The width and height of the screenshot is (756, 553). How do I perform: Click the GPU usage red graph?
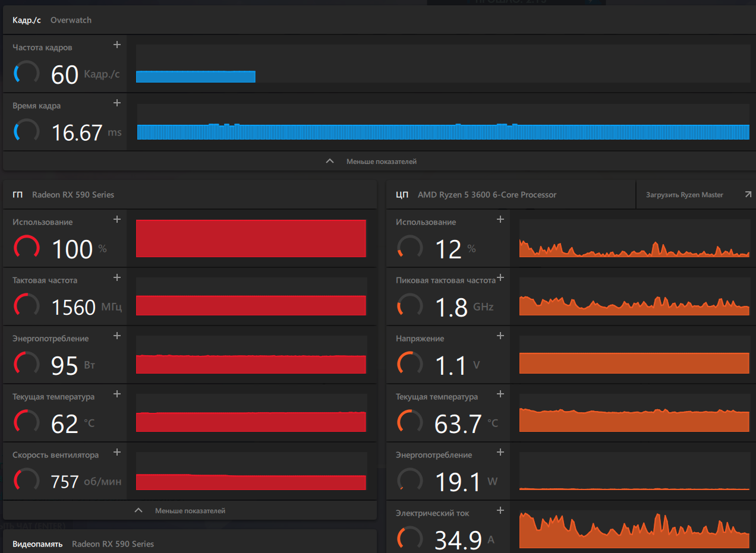(251, 238)
